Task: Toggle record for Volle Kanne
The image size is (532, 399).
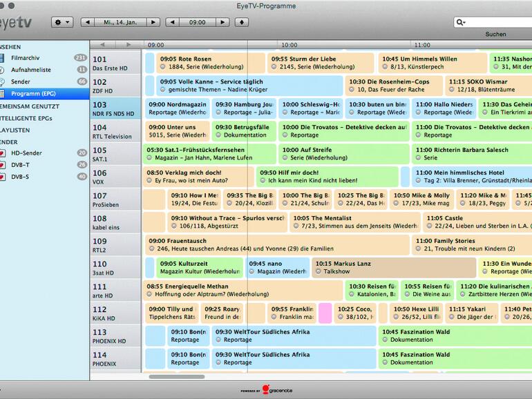Action: [163, 90]
